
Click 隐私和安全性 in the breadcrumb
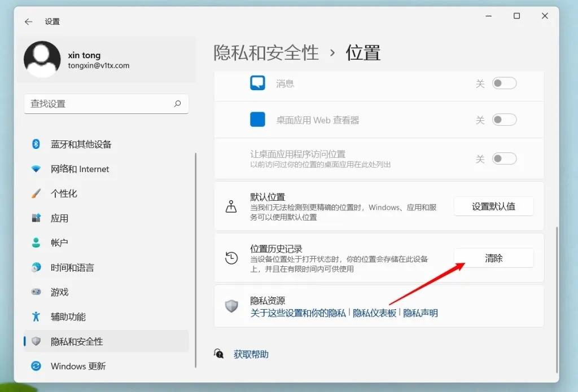pos(266,53)
